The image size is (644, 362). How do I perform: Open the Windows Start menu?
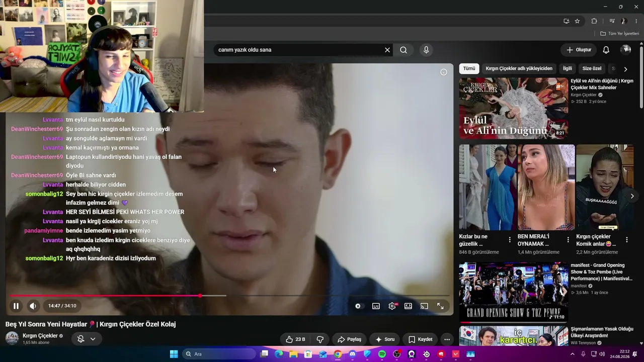pyautogui.click(x=174, y=354)
